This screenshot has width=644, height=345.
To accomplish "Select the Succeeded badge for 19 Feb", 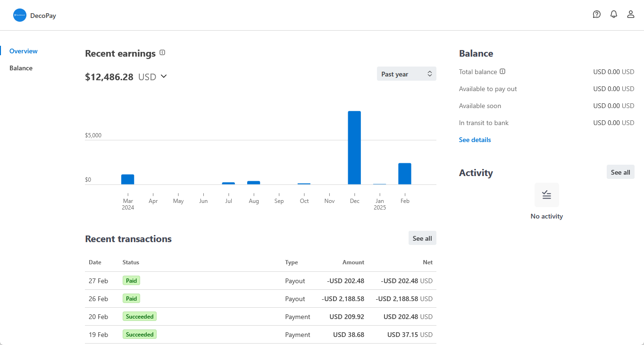I will [139, 334].
